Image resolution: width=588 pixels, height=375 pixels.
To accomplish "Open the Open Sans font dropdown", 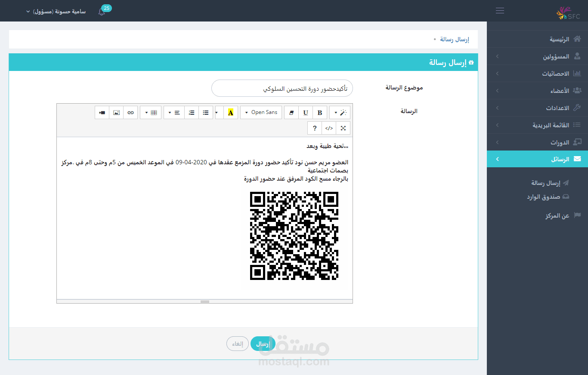I will 261,112.
